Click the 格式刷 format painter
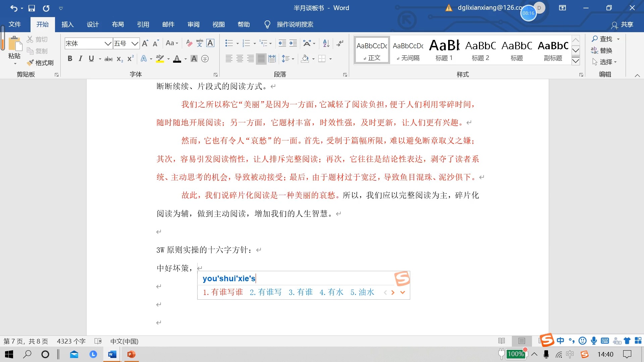Viewport: 644px width, 362px height. point(40,63)
